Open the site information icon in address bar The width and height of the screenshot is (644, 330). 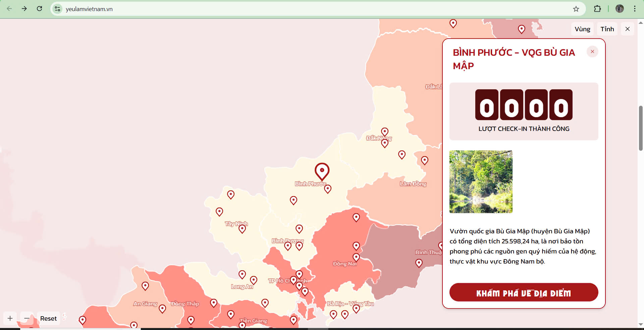(x=58, y=9)
